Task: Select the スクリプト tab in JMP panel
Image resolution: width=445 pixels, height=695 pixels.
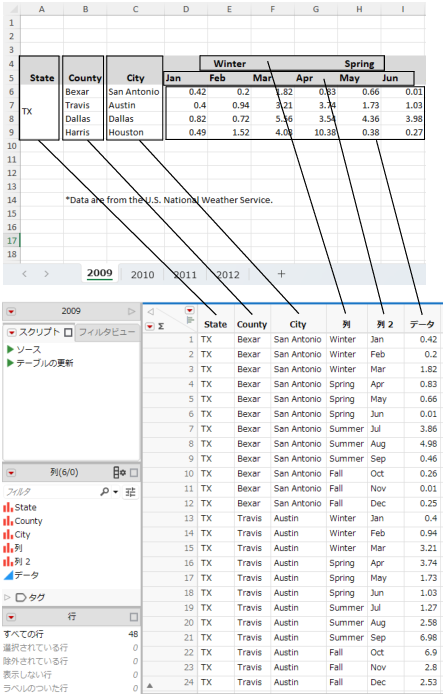Action: (x=39, y=332)
